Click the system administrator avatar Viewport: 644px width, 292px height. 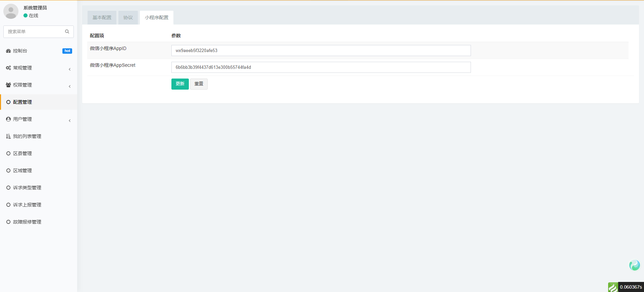click(x=11, y=11)
